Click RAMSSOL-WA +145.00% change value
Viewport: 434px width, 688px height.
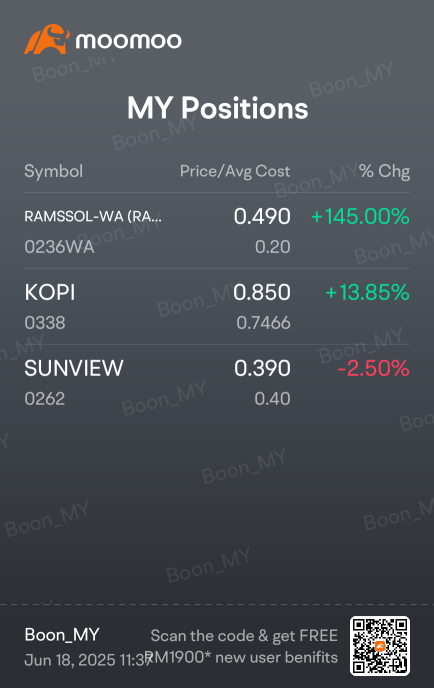pos(360,216)
